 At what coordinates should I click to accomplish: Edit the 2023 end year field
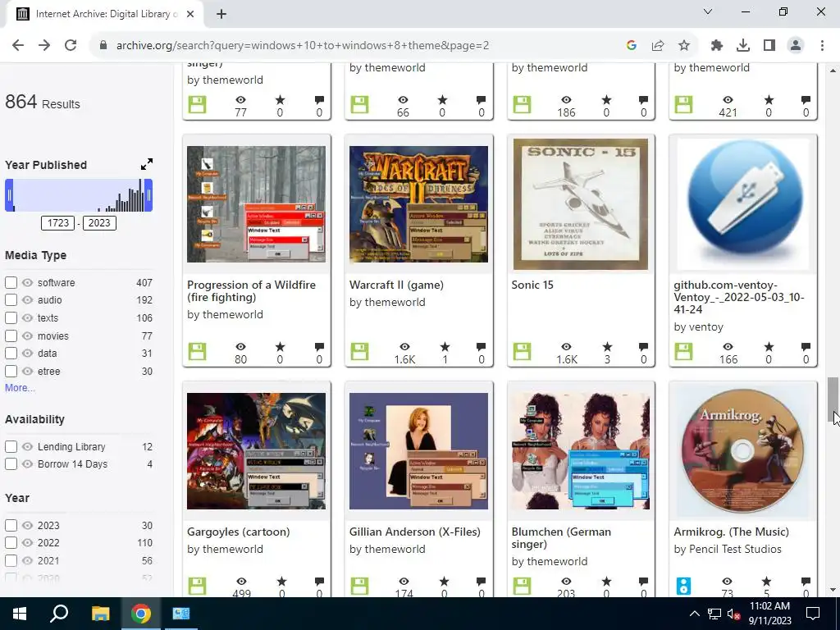99,223
